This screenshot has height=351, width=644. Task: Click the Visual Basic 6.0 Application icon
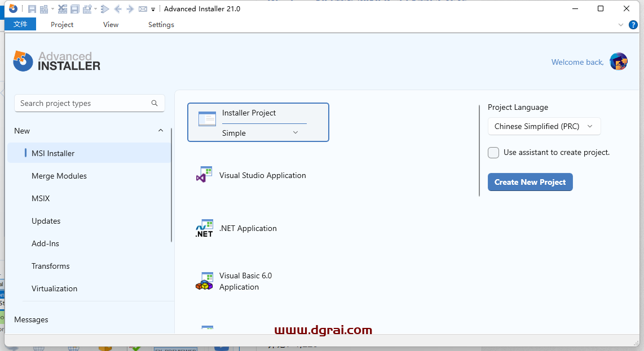click(x=204, y=281)
